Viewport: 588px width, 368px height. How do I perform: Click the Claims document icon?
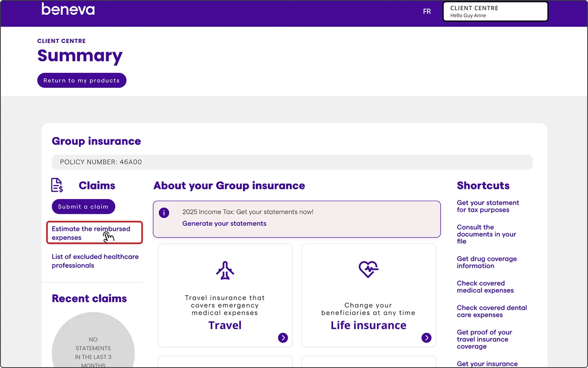[x=57, y=185]
